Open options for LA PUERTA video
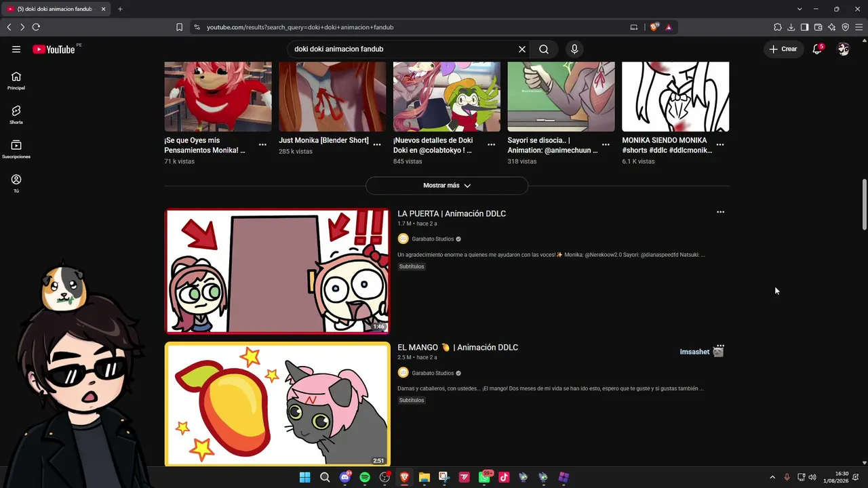Viewport: 868px width, 488px height. click(720, 212)
